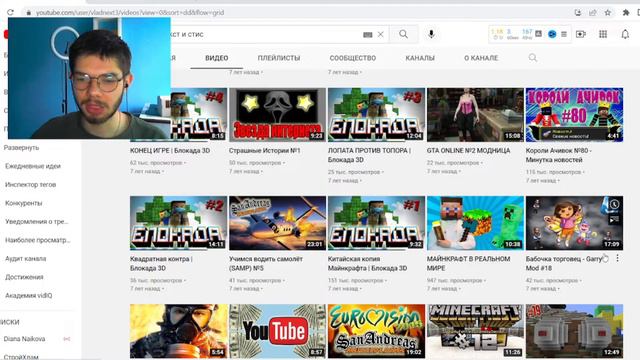Click the channel search magnifier icon
Image resolution: width=640 pixels, height=360 pixels.
[533, 58]
